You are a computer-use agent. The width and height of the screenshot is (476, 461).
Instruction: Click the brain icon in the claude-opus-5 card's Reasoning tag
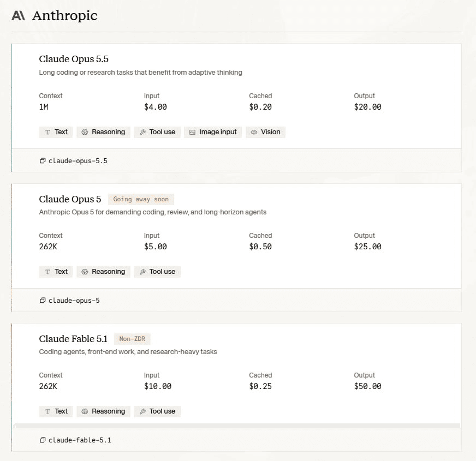(85, 272)
